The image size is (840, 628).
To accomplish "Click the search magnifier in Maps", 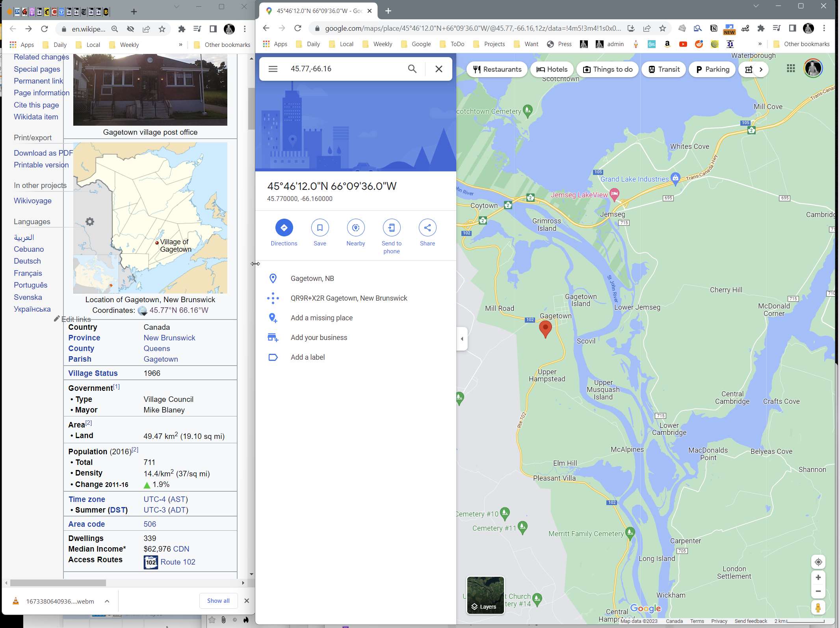I will click(412, 69).
